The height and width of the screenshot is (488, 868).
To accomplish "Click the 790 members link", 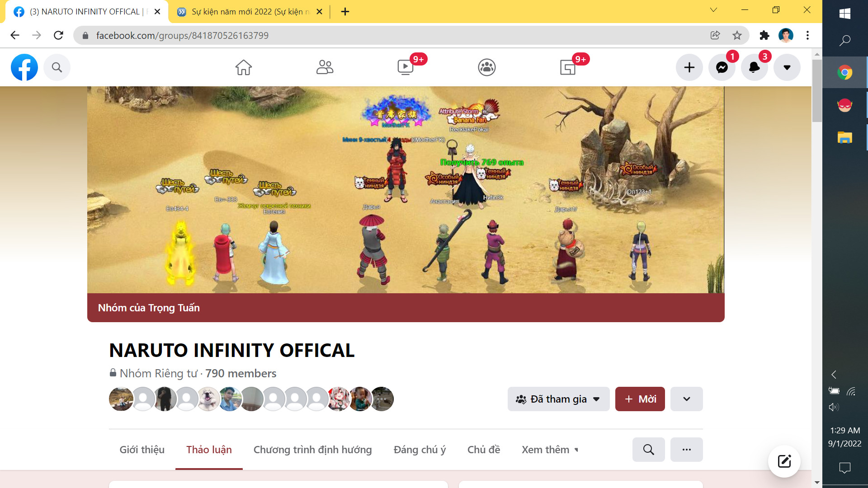I will point(241,373).
